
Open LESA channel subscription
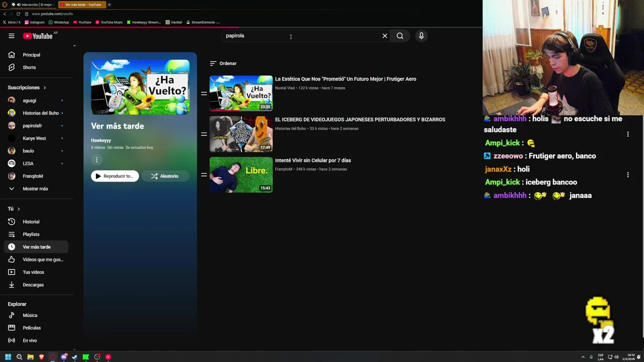point(37,163)
